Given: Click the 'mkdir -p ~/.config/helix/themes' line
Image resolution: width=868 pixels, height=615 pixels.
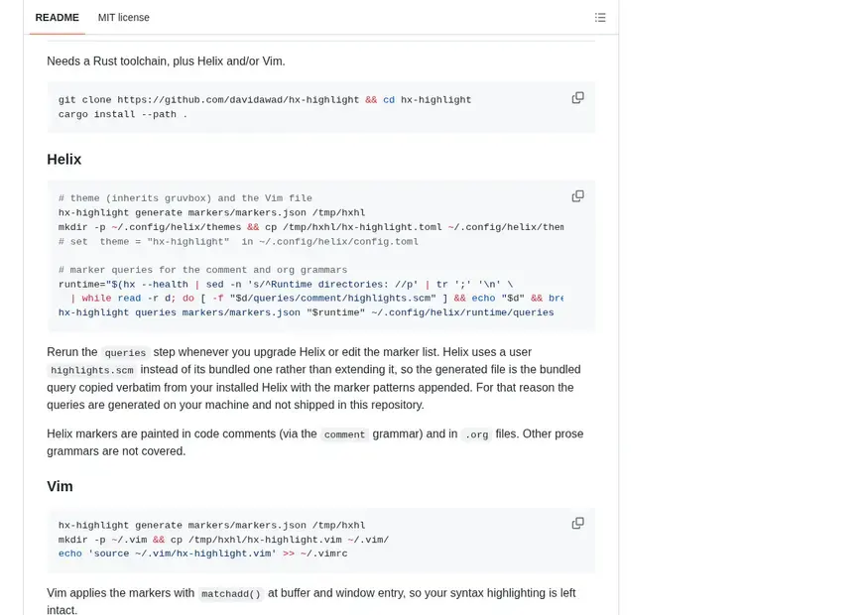Looking at the screenshot, I should click(x=310, y=227).
